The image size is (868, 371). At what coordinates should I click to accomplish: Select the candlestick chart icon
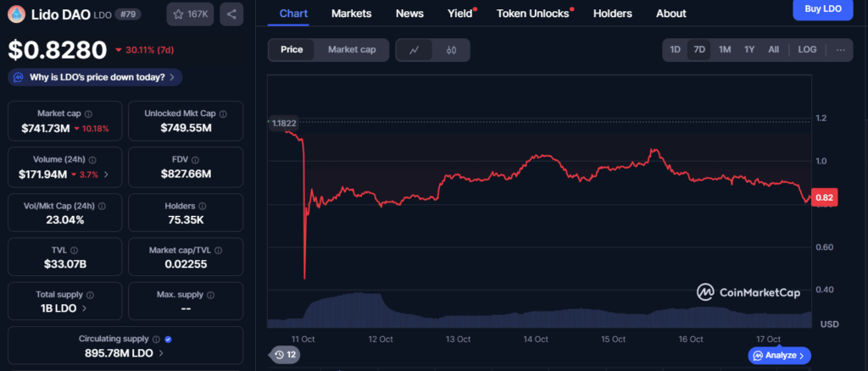tap(451, 50)
